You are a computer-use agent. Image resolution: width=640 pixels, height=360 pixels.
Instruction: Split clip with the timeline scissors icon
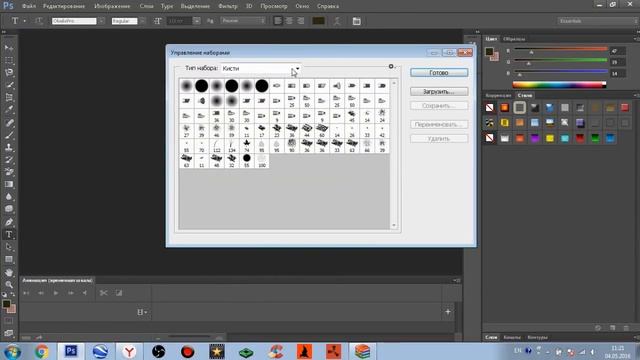(x=104, y=293)
